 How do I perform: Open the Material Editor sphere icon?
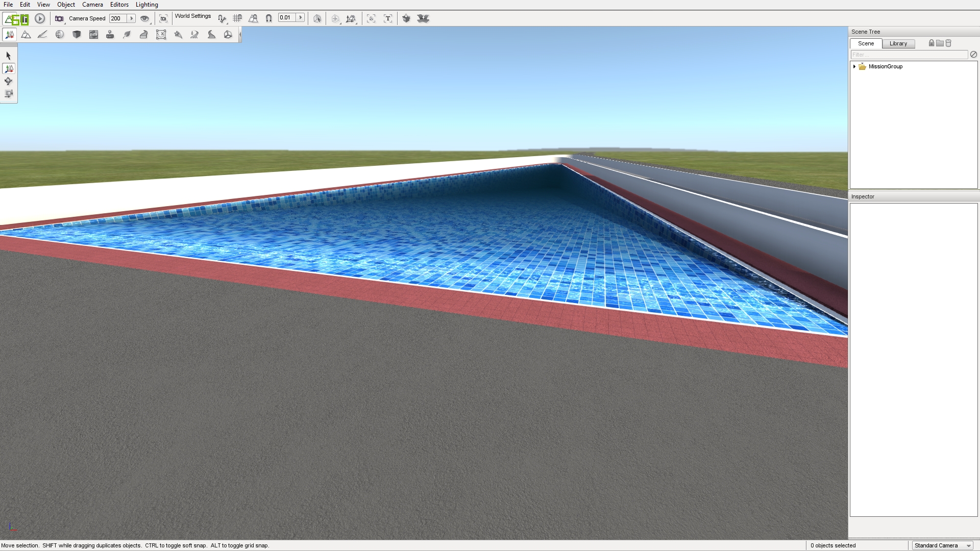click(60, 35)
